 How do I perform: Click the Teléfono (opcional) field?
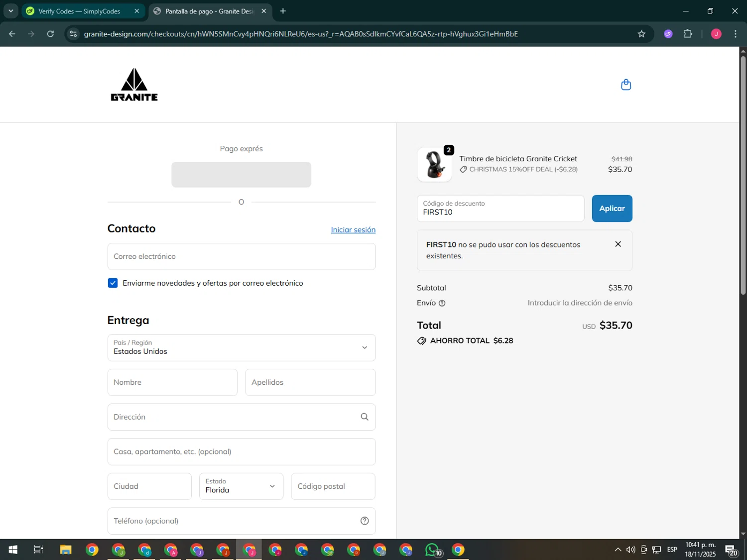[242, 521]
